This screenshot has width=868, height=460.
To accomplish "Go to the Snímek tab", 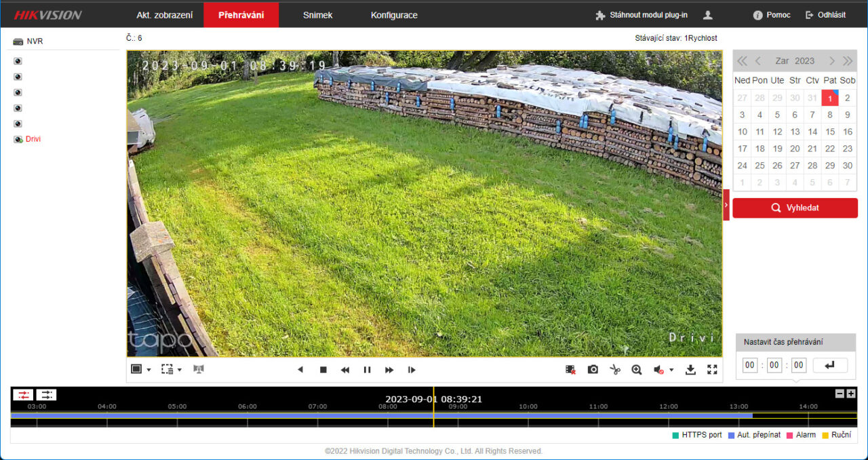I will tap(317, 15).
